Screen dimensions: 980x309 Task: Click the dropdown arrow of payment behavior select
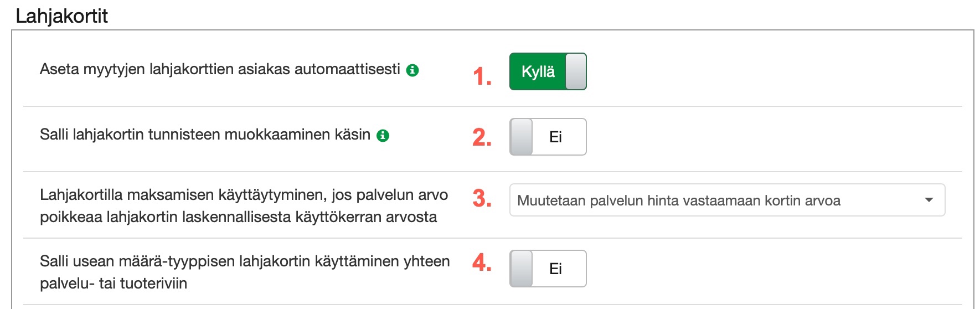[929, 200]
